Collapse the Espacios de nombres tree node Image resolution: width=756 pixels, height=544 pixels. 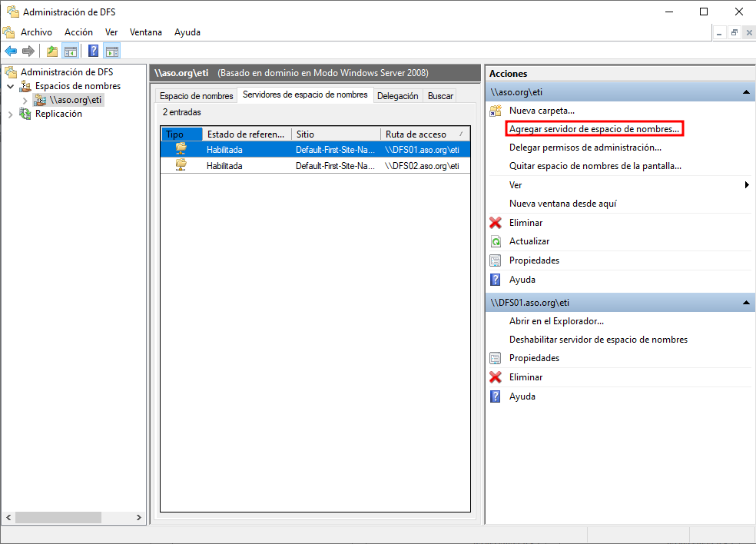point(11,87)
